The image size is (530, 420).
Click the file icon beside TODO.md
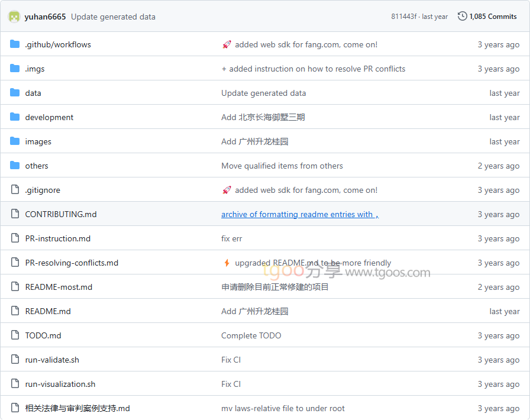(x=15, y=335)
